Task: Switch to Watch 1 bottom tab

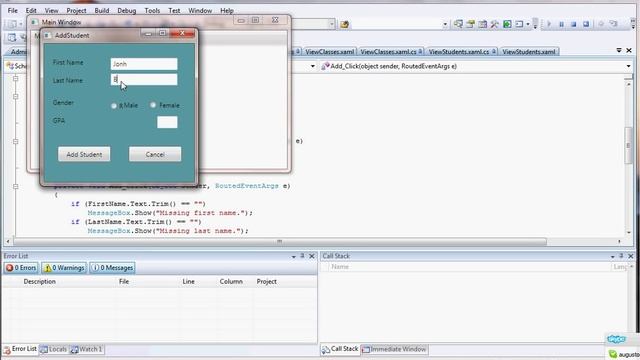Action: click(x=86, y=349)
